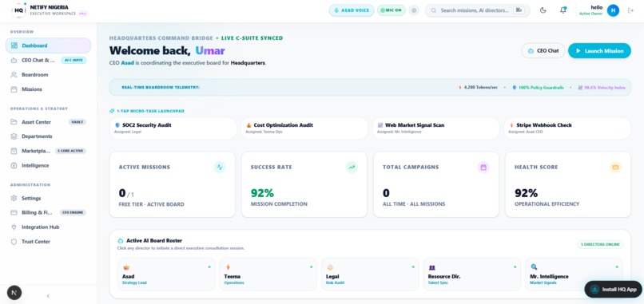Click the 4,280 Tokens/sec telemetry value

point(478,88)
